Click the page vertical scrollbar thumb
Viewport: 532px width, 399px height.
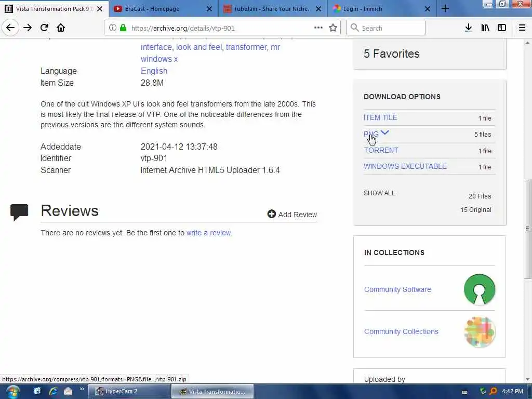[528, 229]
